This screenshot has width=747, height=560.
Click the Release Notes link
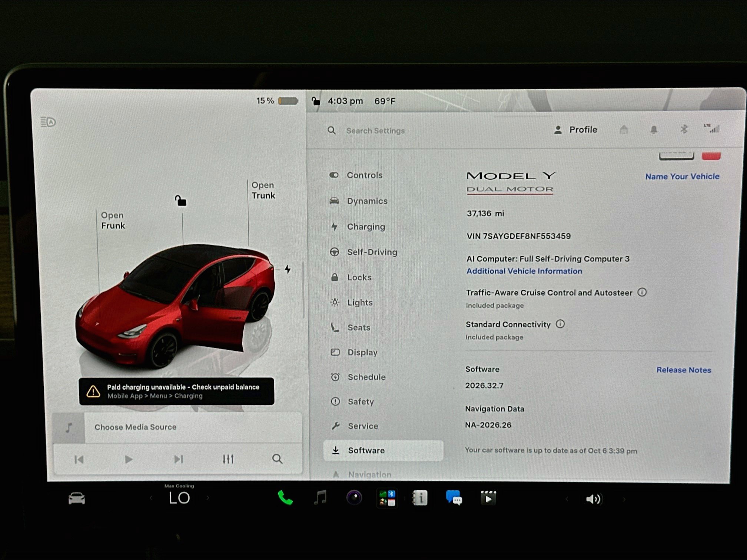[684, 370]
